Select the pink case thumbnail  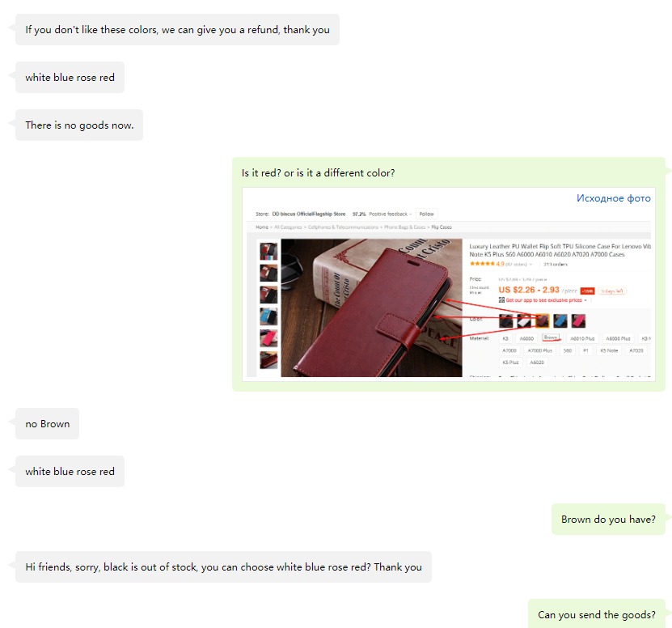[x=268, y=338]
